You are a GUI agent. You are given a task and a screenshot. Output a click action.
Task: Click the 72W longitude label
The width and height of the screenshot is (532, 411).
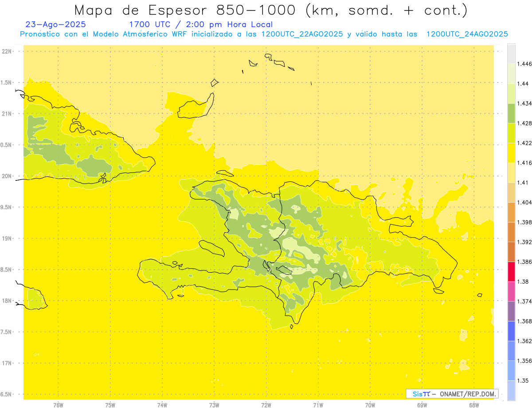pos(266,405)
